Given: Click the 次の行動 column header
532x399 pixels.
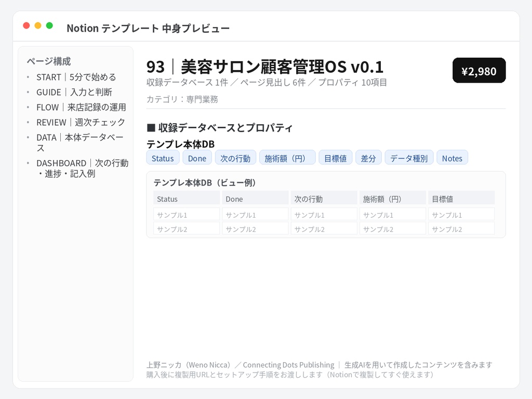Looking at the screenshot, I should coord(324,198).
